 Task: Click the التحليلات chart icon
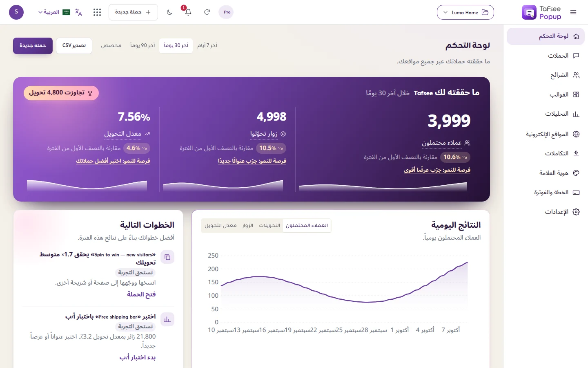click(x=576, y=114)
